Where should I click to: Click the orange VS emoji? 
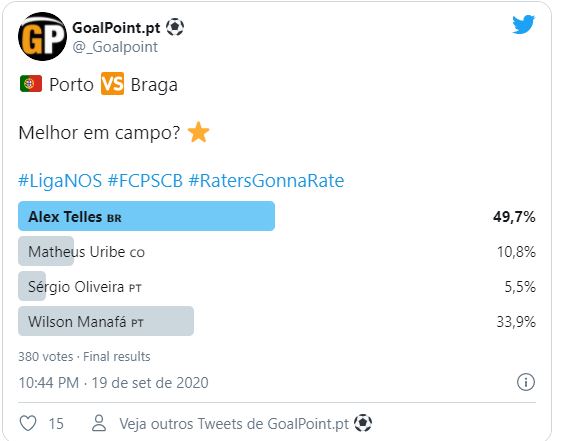tap(113, 84)
